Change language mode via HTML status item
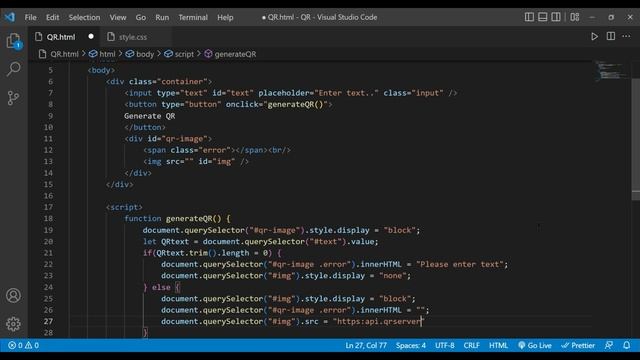This screenshot has height=360, width=640. click(x=498, y=345)
